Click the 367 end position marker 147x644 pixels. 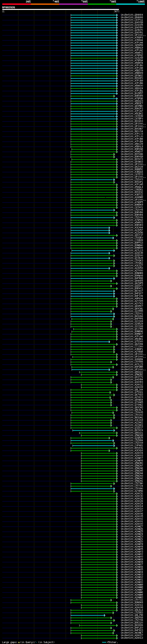[116, 12]
